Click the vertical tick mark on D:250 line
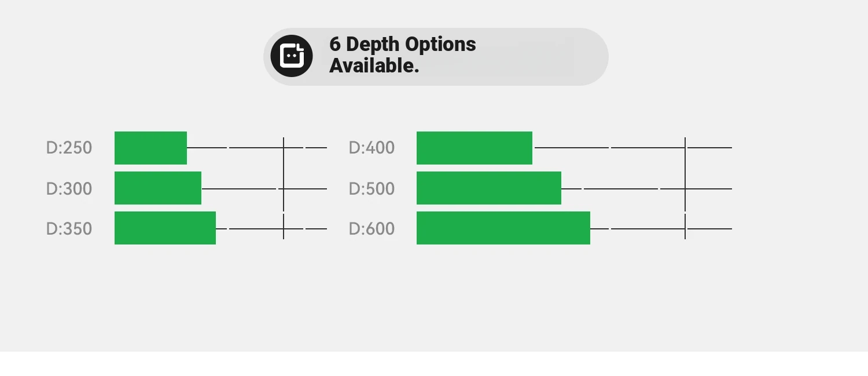Viewport: 868px width, 376px height. pos(284,148)
